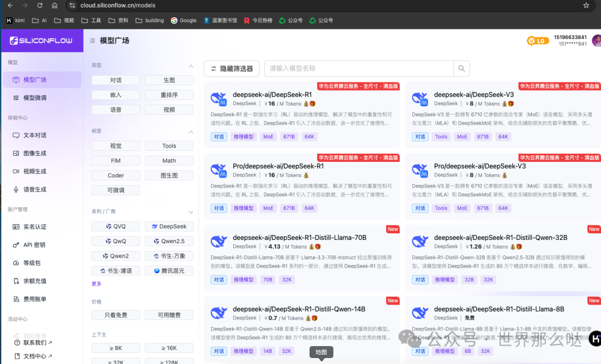
Task: Toggle the Tools tag filter
Action: 169,146
